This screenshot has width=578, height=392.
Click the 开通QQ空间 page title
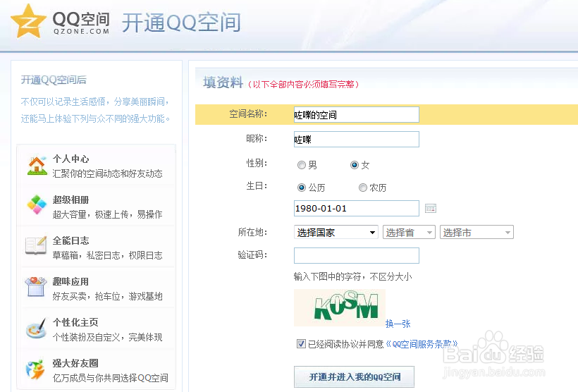pos(181,23)
